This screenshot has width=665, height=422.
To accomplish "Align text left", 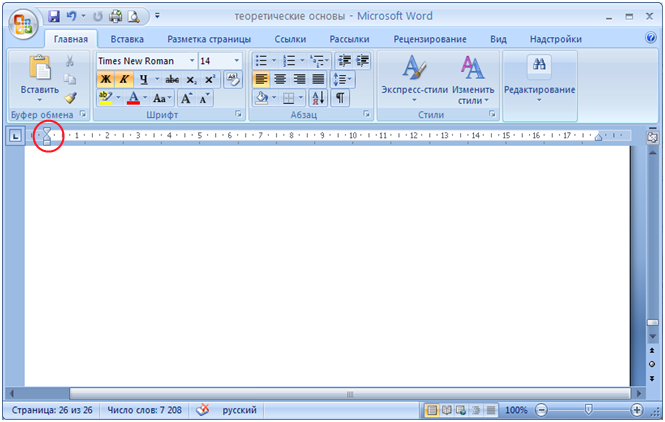I will coord(261,79).
